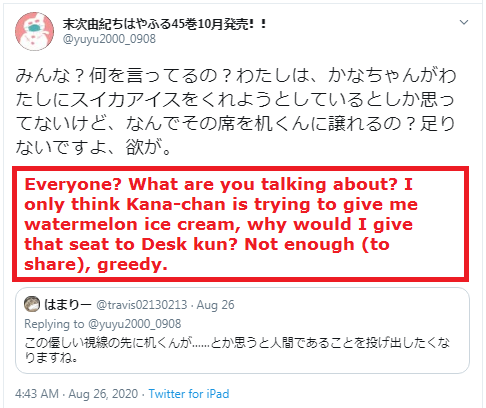Click the red text line ending greedy.
Image resolution: width=486 pixels, height=408 pixels.
(96, 265)
